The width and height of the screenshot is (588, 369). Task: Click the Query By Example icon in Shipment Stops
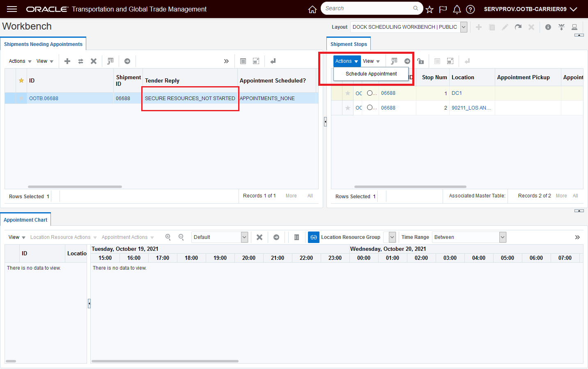(x=394, y=61)
